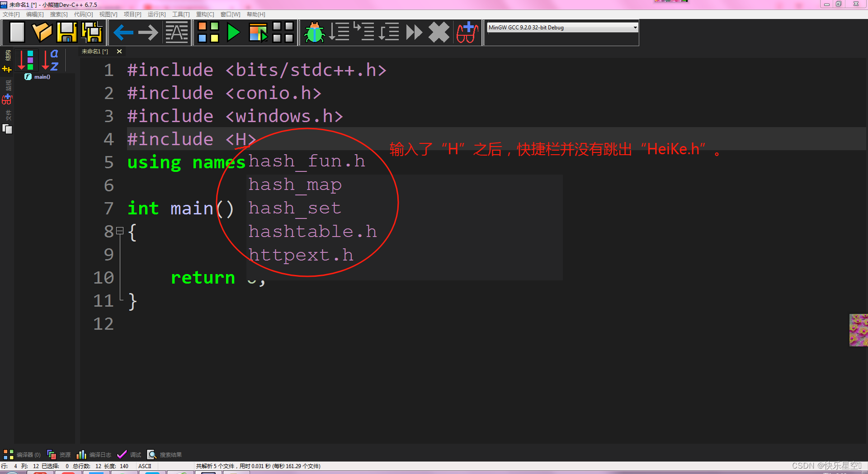Continue execution with double arrow icon
The image size is (868, 474).
click(414, 33)
